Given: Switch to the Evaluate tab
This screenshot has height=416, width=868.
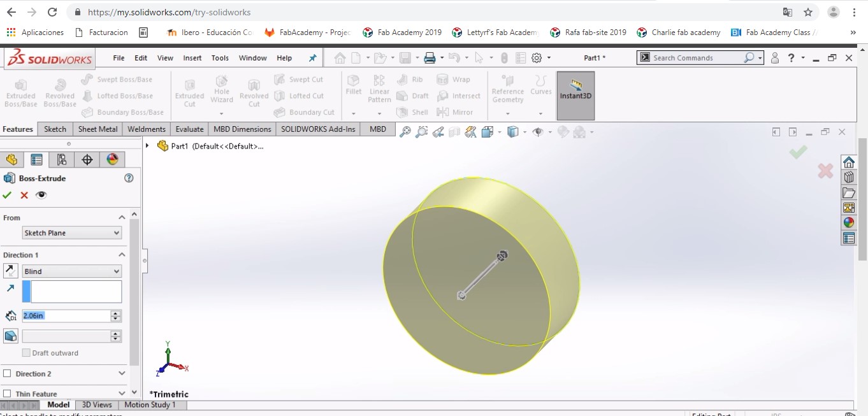Looking at the screenshot, I should tap(189, 129).
